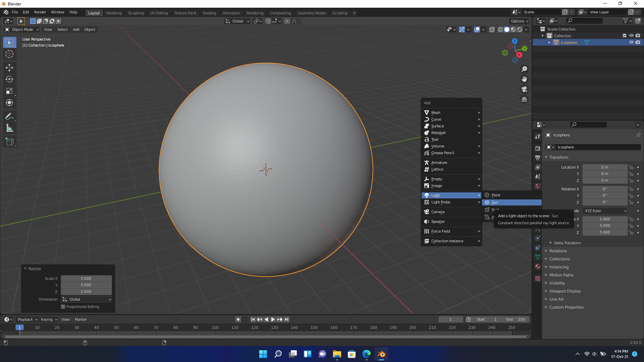Open the Texture properties tab
Screen dimensions: 644x362
point(538,279)
